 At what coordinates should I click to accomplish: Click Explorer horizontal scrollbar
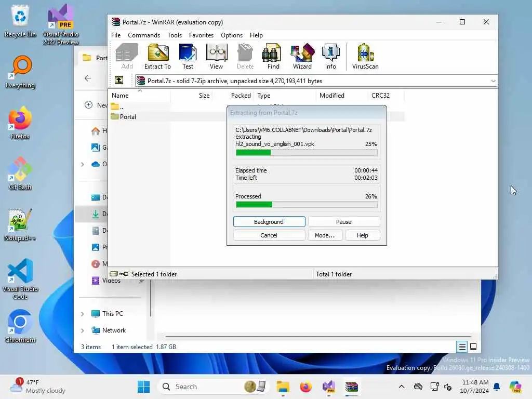318,336
